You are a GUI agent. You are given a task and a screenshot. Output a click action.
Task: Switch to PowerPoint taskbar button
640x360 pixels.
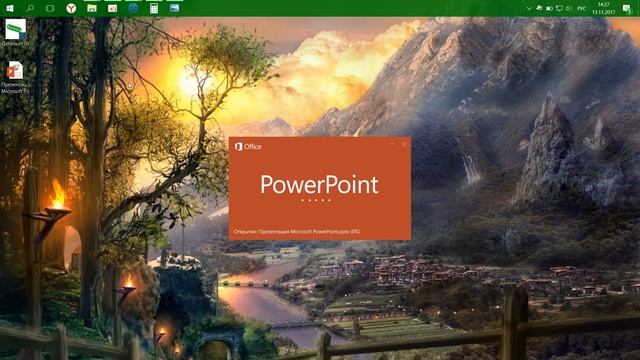click(x=112, y=8)
